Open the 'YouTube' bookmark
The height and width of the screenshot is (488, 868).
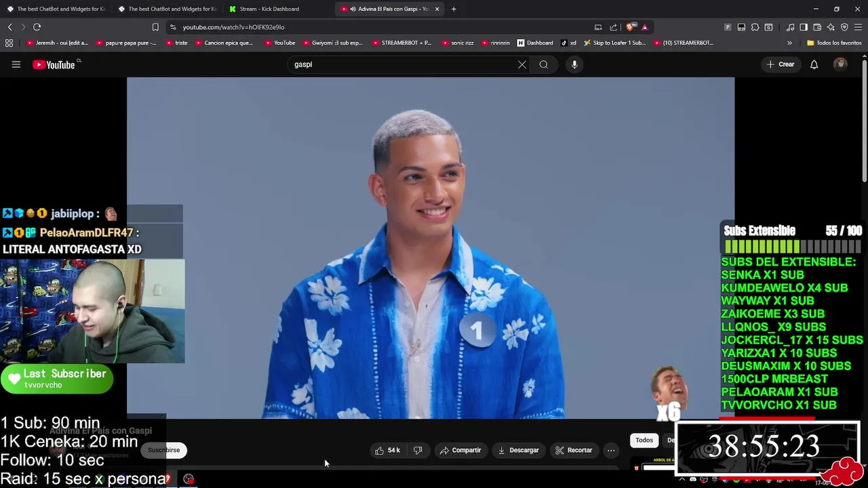point(280,43)
